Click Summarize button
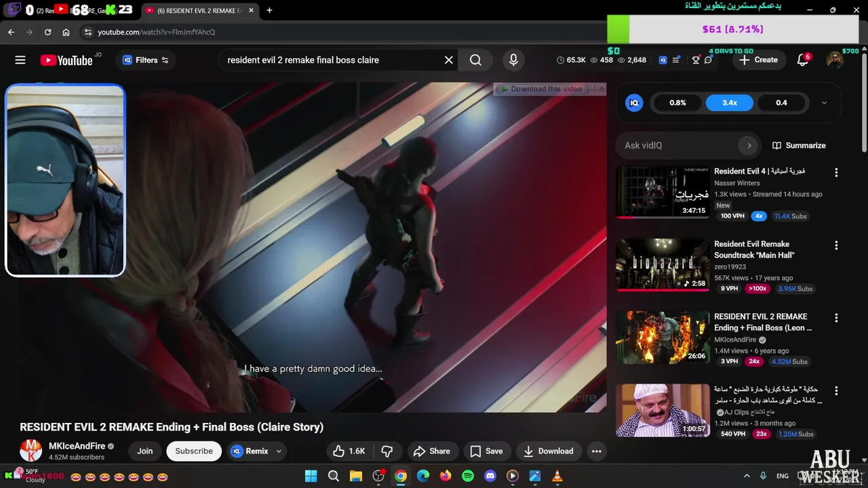The height and width of the screenshot is (488, 868). (799, 145)
